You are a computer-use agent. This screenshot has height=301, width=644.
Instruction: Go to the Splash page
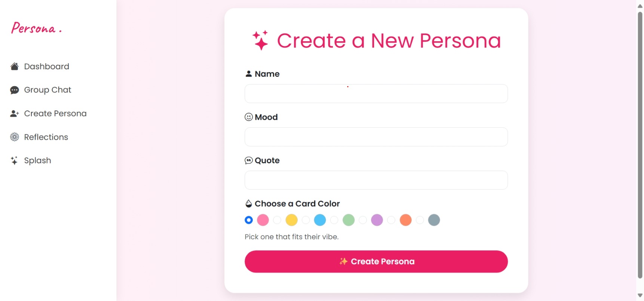[x=37, y=161]
